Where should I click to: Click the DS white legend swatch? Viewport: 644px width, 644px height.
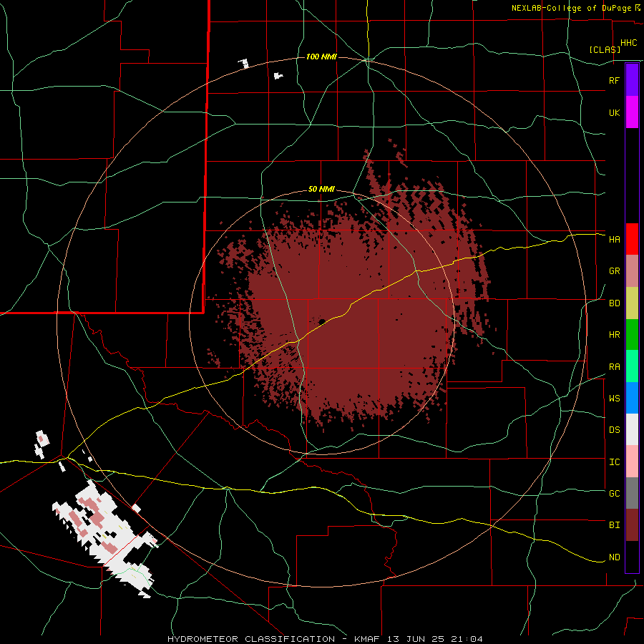tap(632, 429)
